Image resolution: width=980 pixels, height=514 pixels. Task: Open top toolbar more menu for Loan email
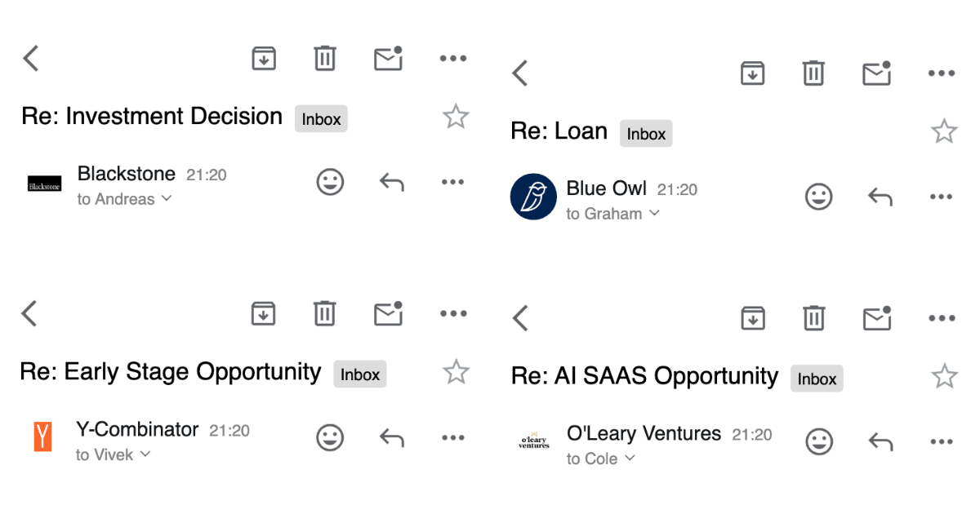click(x=941, y=73)
